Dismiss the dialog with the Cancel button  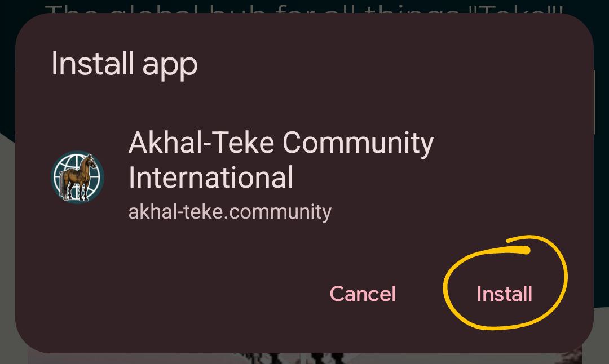363,294
